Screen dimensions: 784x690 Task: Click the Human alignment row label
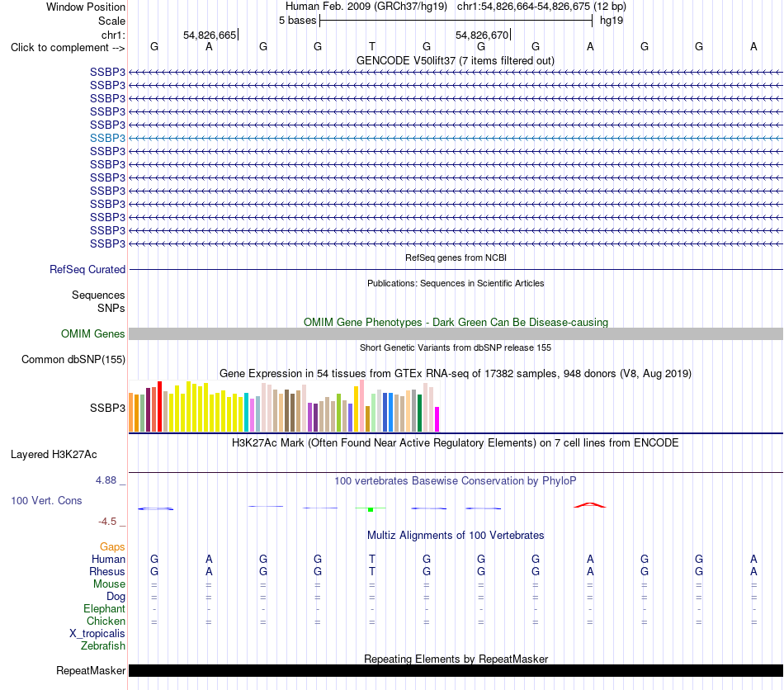click(x=108, y=559)
